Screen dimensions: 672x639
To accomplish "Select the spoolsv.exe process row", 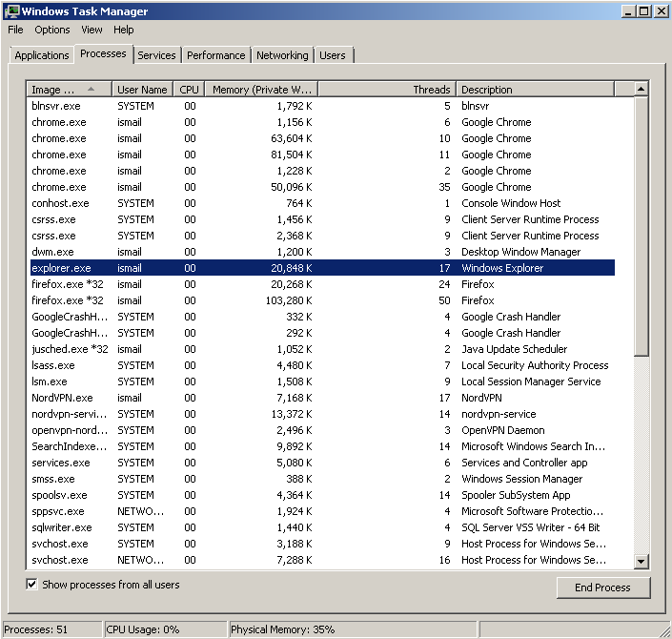I will point(322,495).
